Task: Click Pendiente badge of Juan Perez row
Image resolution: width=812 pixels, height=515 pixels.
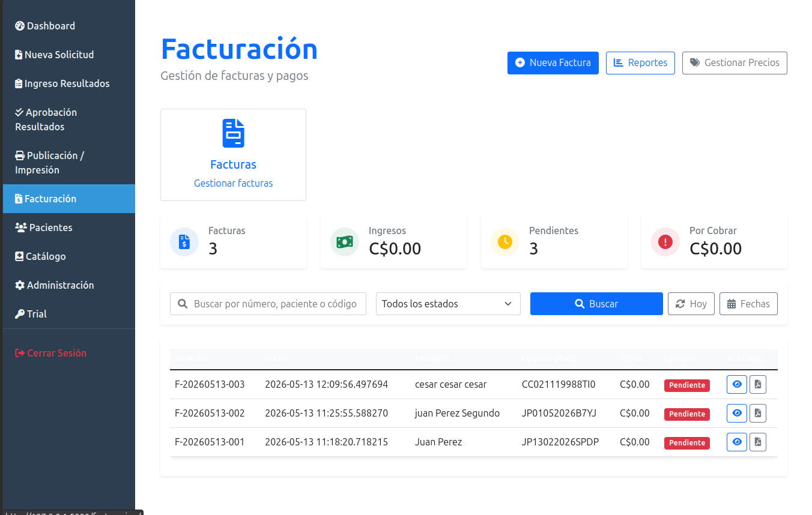Action: [x=687, y=443]
